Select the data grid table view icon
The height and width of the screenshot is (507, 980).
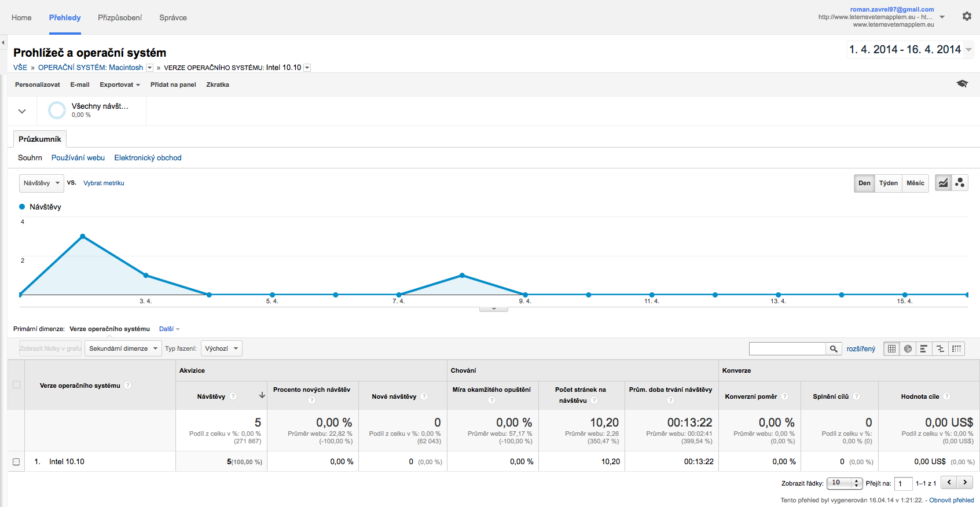(x=891, y=348)
